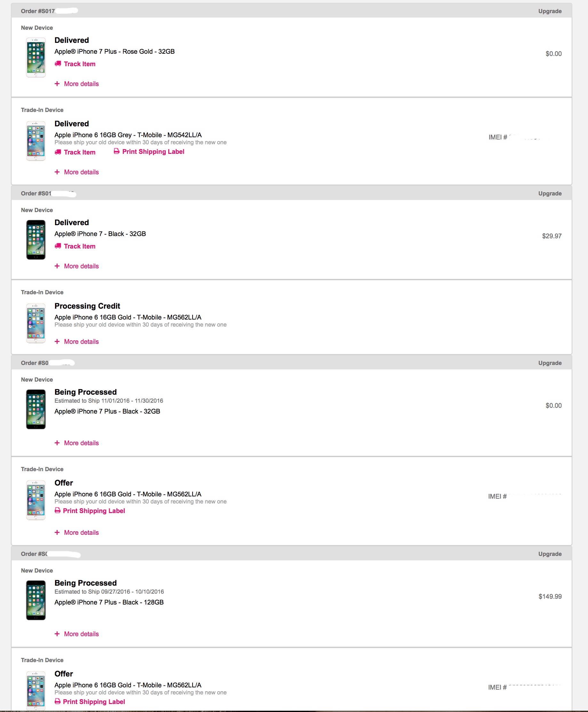Click plus icon under Processing Credit trade-in
Viewport: 588px width, 712px height.
[x=57, y=342]
